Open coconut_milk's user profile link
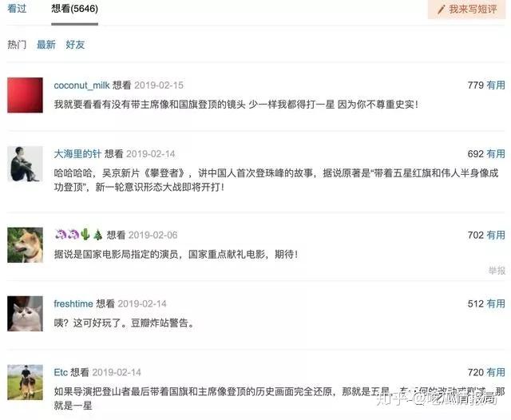 (81, 85)
